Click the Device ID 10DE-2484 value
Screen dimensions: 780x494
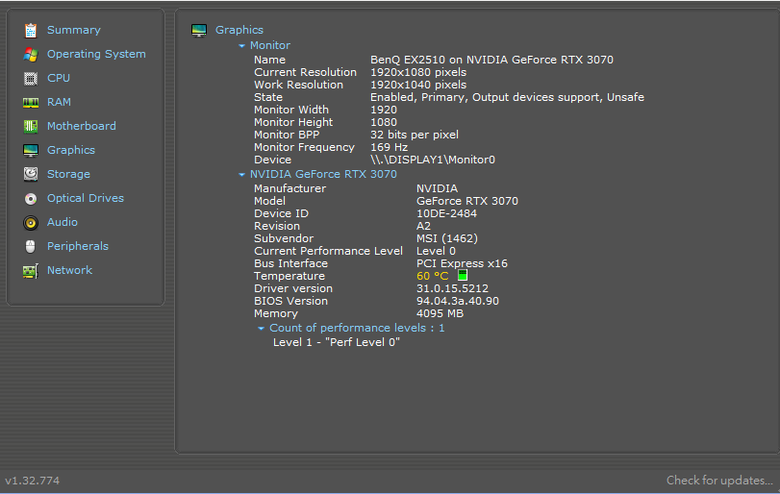(446, 213)
